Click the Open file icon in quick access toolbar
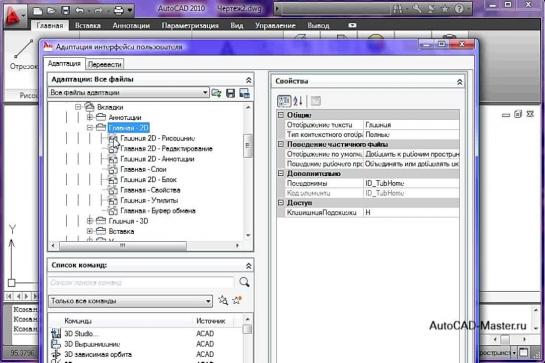The width and height of the screenshot is (545, 363). click(51, 11)
